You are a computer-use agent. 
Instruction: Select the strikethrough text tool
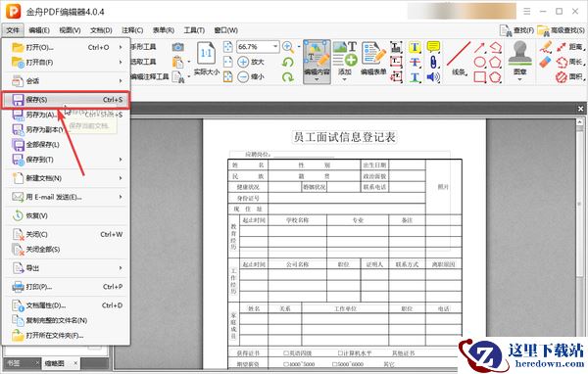(415, 63)
